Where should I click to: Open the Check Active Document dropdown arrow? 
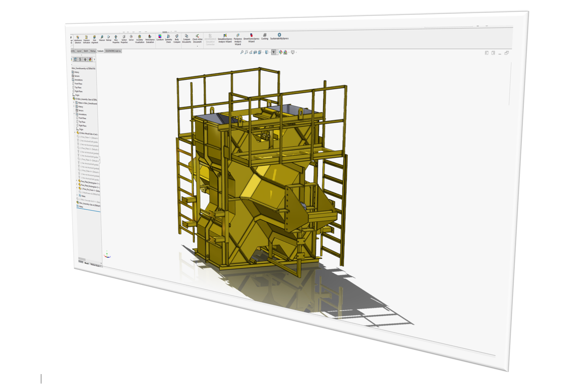click(197, 46)
